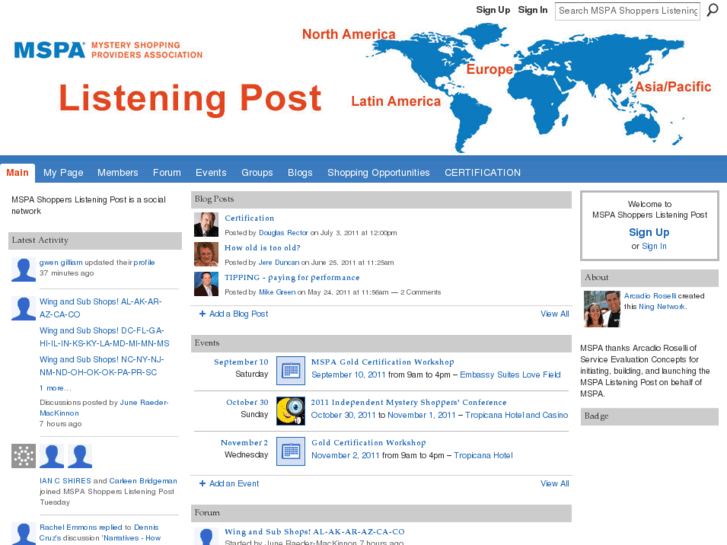Select the Main tab

pyautogui.click(x=18, y=173)
